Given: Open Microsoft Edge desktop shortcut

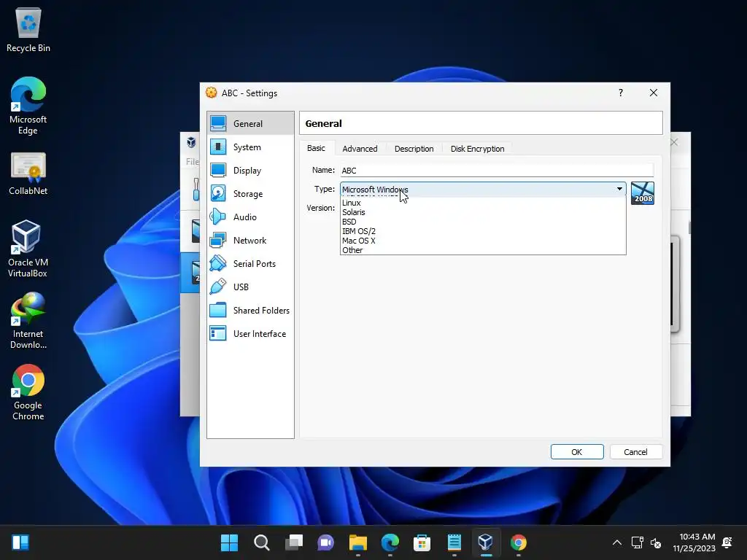Looking at the screenshot, I should pos(28,106).
